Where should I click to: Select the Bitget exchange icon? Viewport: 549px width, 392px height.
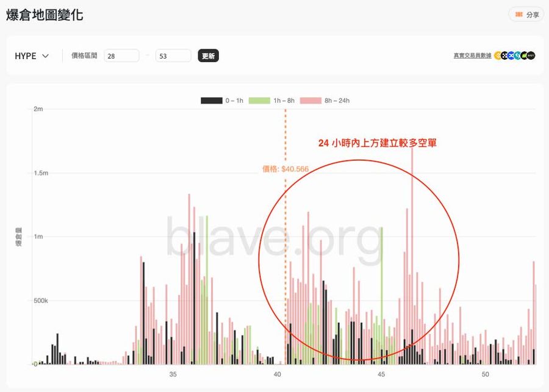pyautogui.click(x=517, y=55)
